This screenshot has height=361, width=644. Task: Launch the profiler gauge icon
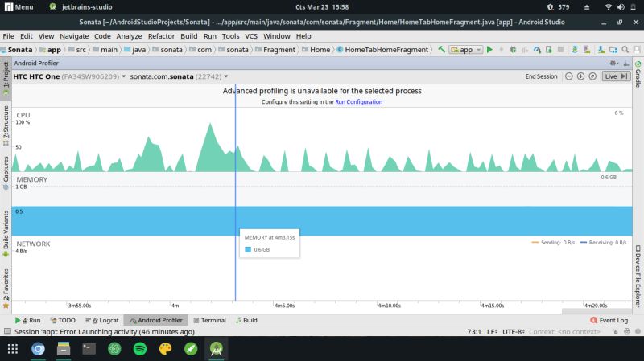pyautogui.click(x=537, y=50)
